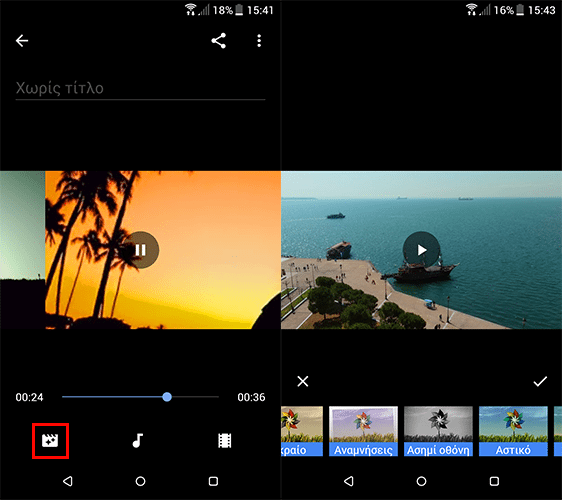Click the playback progress slider handle
This screenshot has height=500, width=562.
(x=167, y=397)
